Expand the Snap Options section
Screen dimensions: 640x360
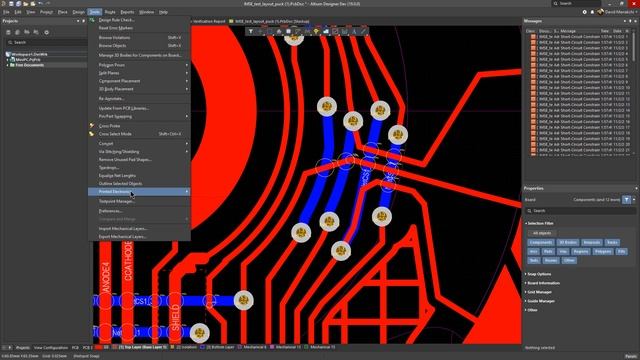tap(539, 274)
